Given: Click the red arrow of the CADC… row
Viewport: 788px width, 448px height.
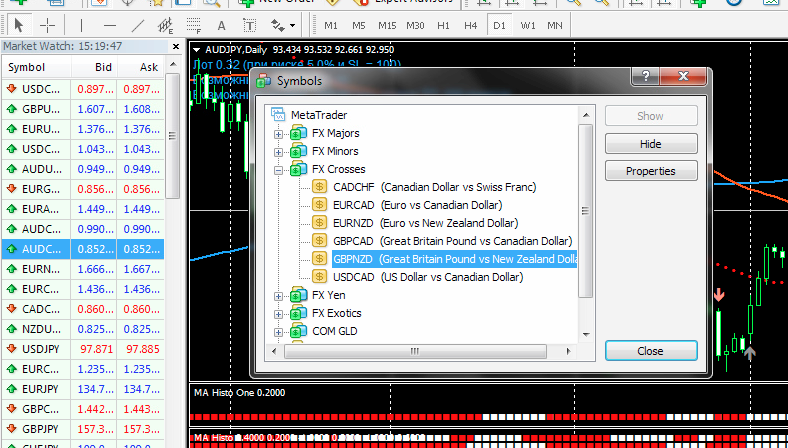Looking at the screenshot, I should 12,309.
